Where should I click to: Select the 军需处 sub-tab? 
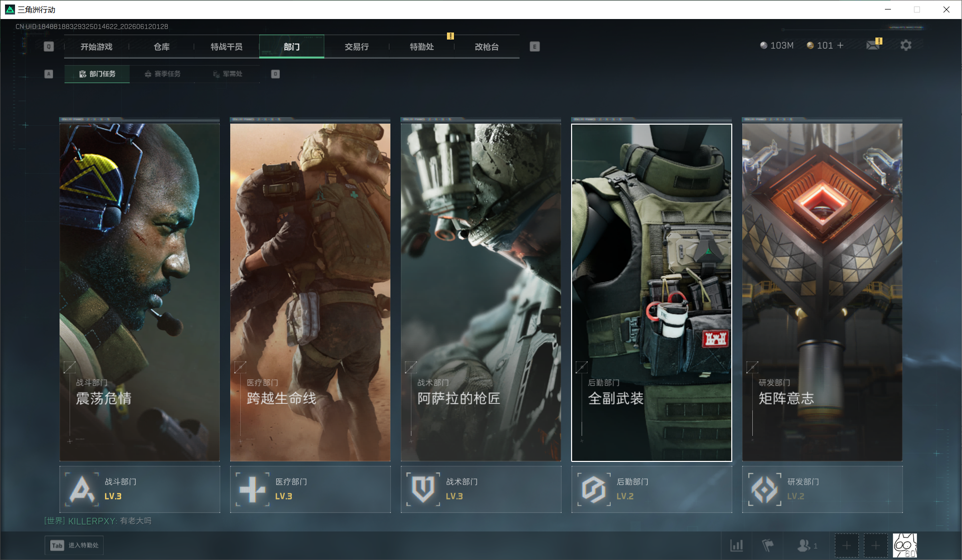click(227, 74)
